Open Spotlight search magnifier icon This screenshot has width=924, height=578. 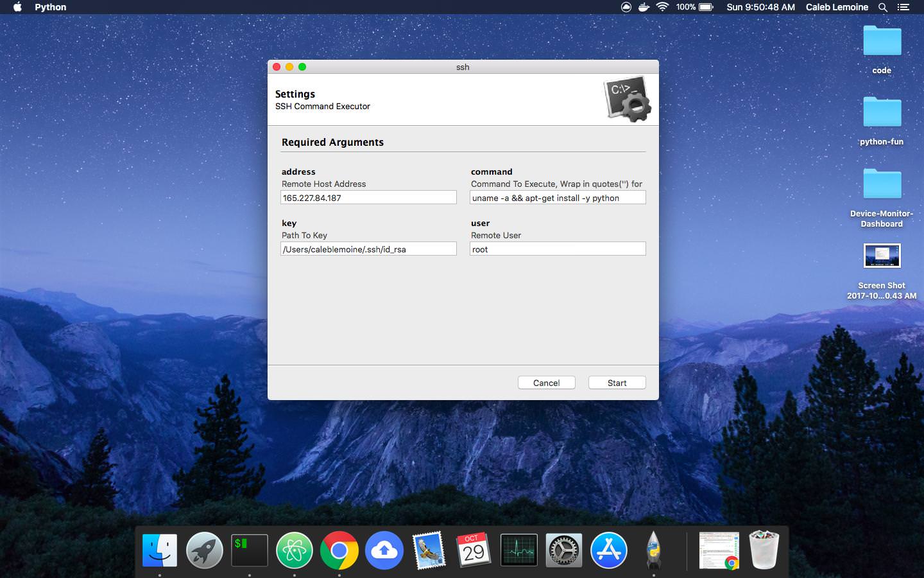click(883, 7)
